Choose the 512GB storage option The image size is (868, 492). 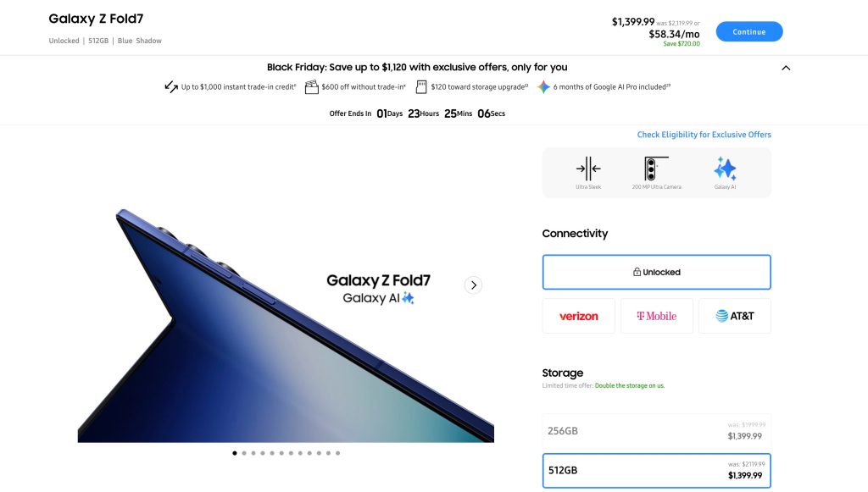[x=657, y=471]
